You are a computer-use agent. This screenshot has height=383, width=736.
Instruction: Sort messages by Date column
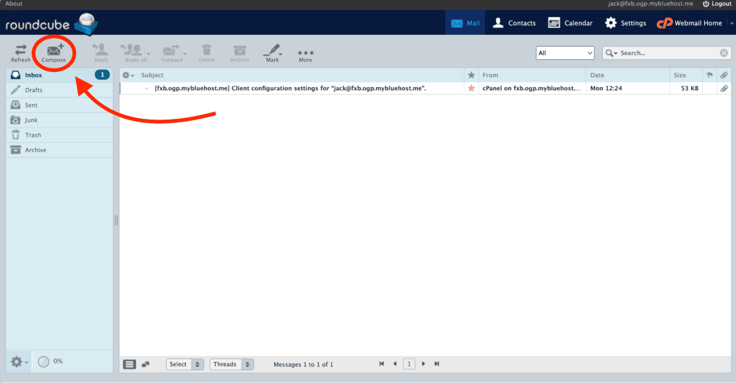click(x=597, y=75)
